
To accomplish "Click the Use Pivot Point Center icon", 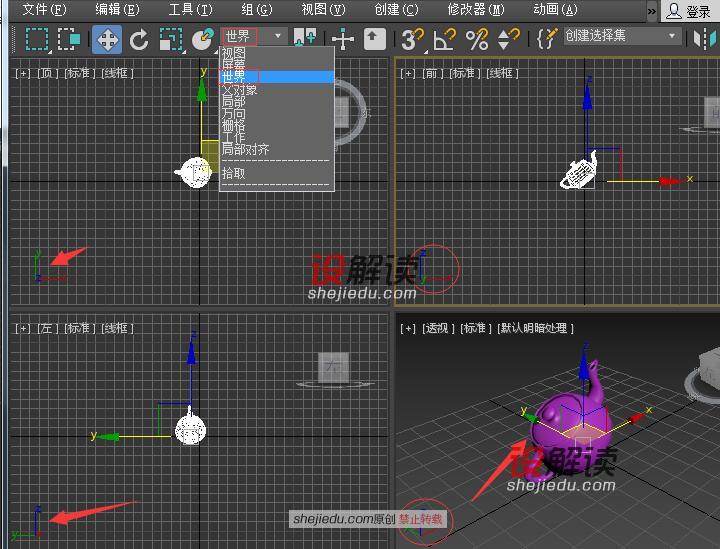I will point(304,38).
